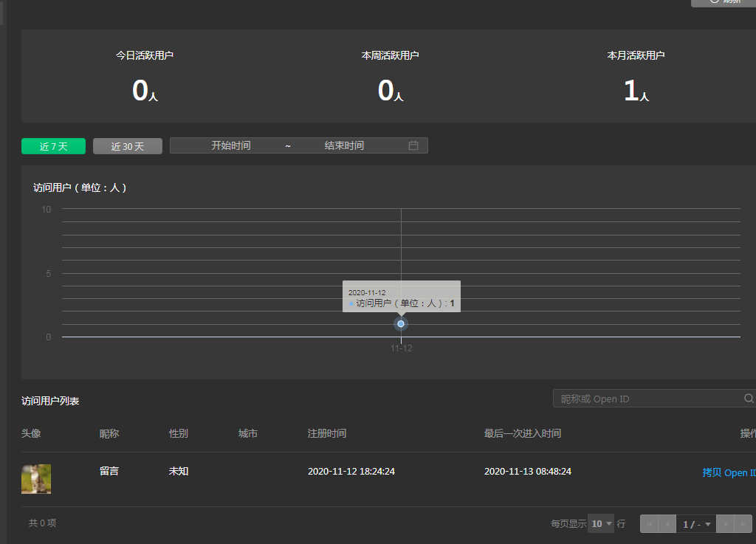This screenshot has width=756, height=544.
Task: Click the 最后一次进入时间 column header
Action: (x=523, y=434)
